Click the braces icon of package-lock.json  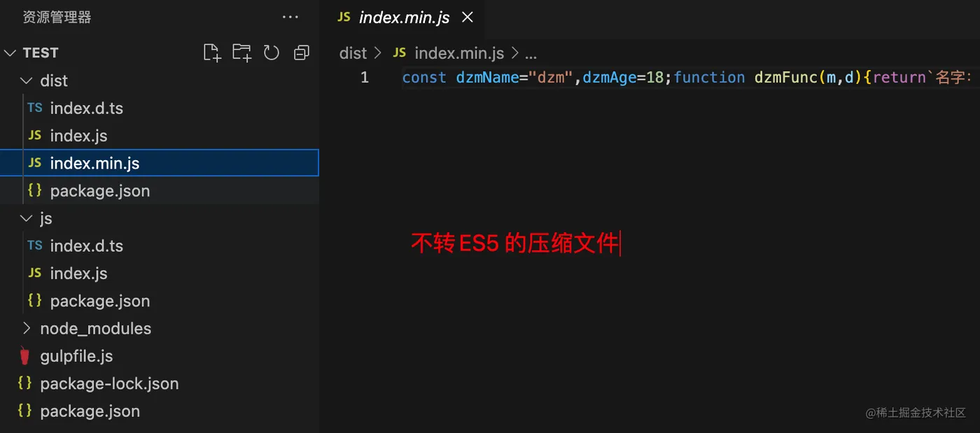coord(24,383)
